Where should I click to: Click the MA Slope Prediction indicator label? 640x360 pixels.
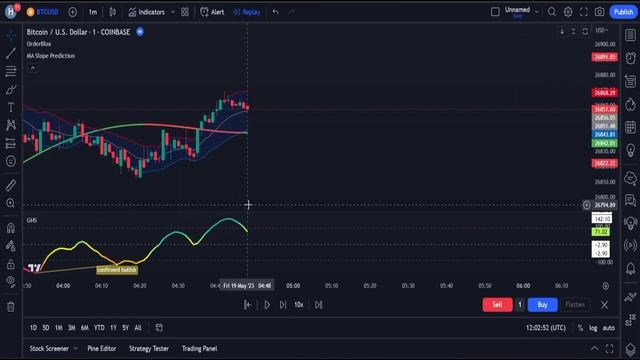point(51,56)
